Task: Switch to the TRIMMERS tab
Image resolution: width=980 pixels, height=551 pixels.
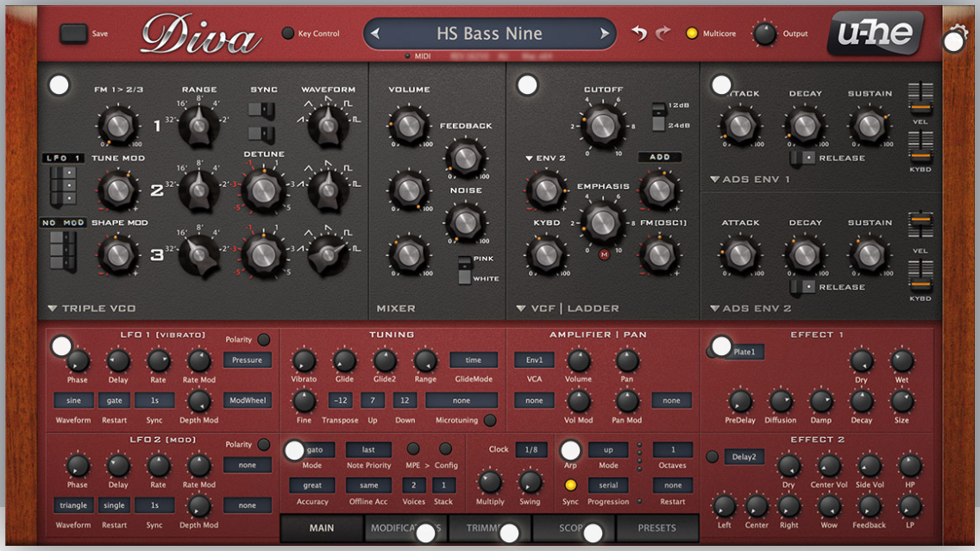Action: pos(491,528)
